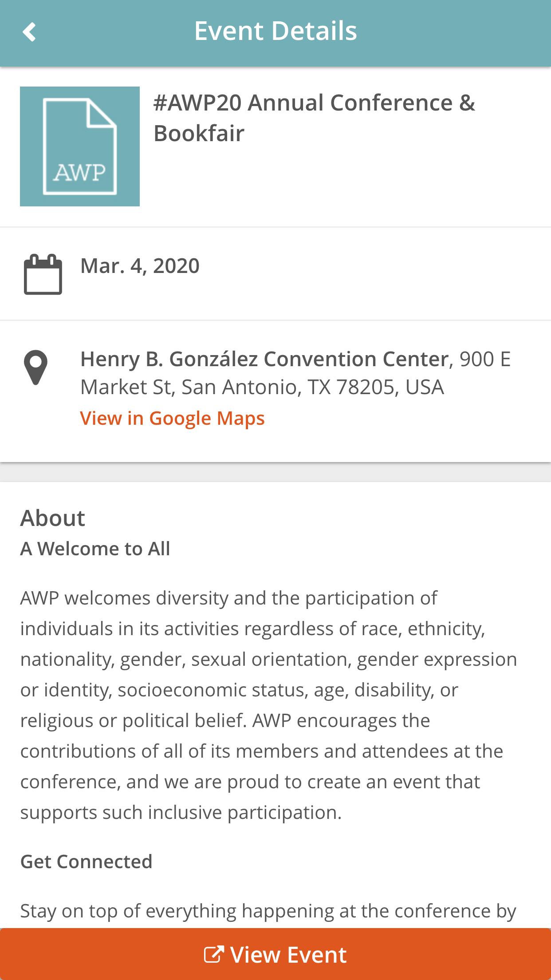Image resolution: width=551 pixels, height=980 pixels.
Task: Tap the AWP welcomes diversity paragraph
Action: coord(269,705)
